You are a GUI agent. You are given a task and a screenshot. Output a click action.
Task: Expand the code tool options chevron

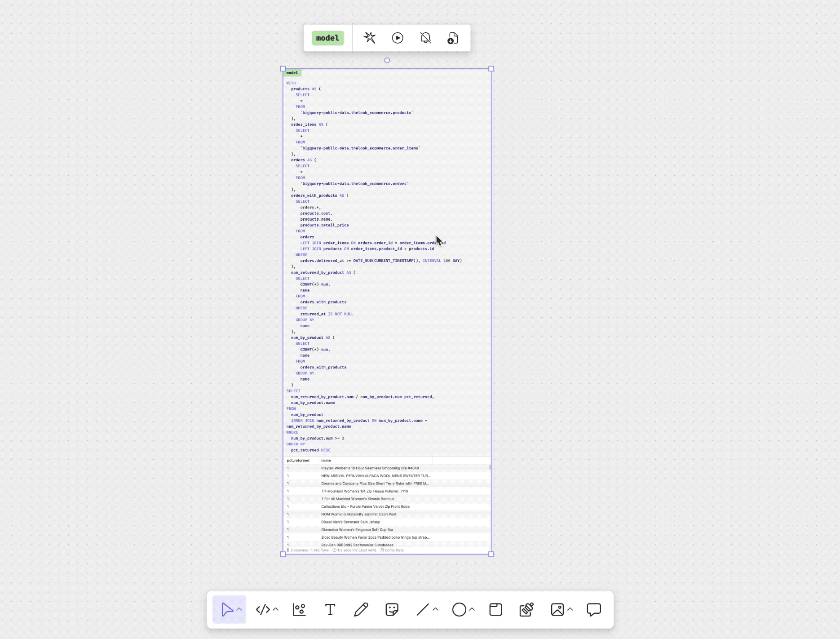276,609
